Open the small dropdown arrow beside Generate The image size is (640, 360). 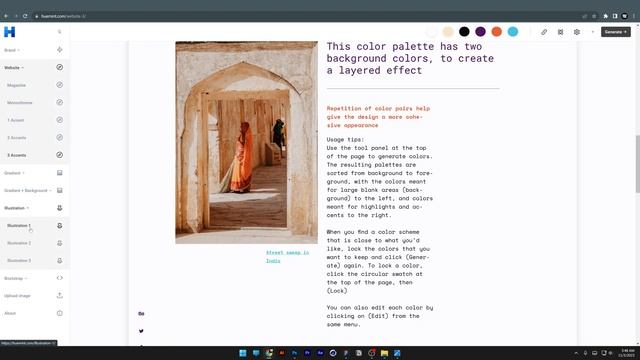click(593, 32)
